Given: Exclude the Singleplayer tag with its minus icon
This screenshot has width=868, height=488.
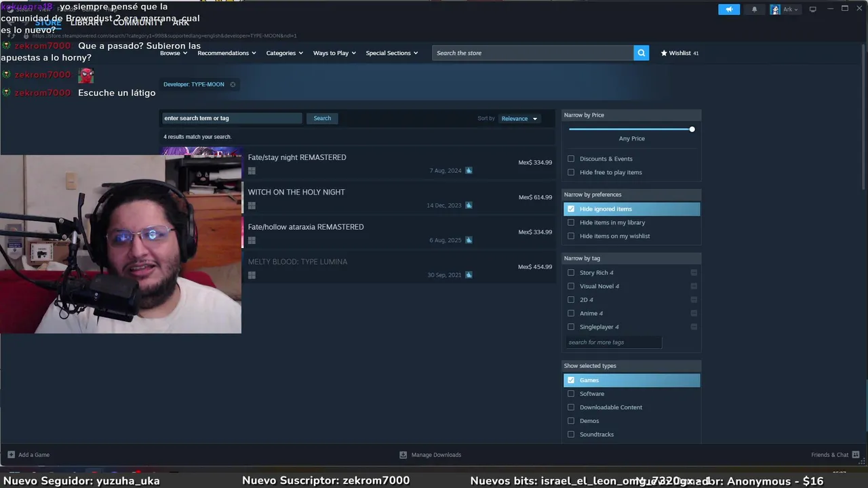Looking at the screenshot, I should (694, 327).
